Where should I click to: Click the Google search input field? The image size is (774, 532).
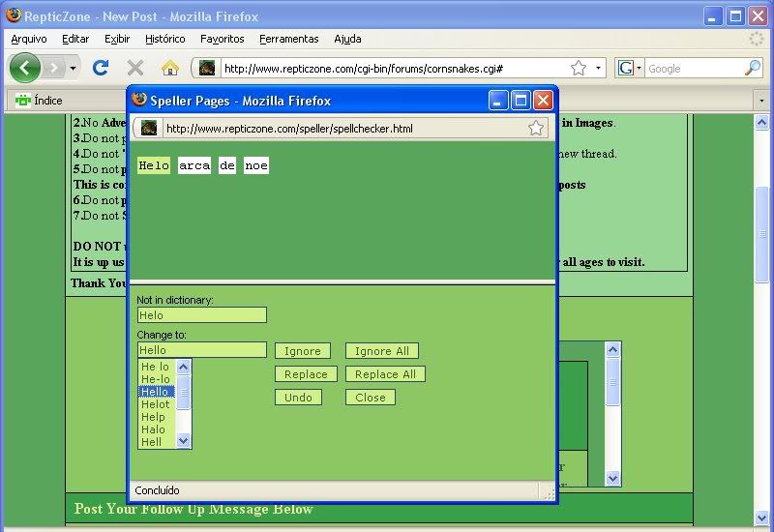coord(695,68)
